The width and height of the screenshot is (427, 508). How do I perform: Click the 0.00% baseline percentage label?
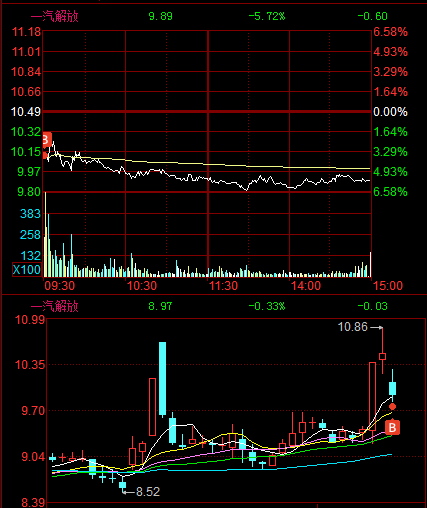pos(390,112)
